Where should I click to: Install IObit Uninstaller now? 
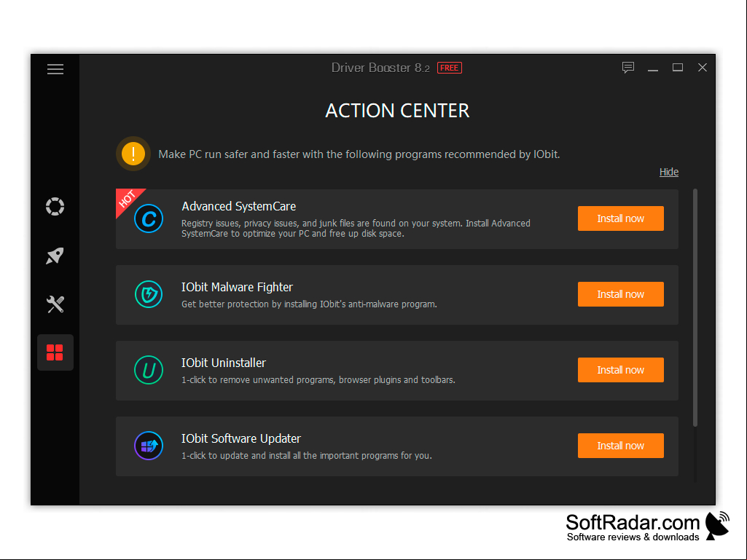coord(620,370)
